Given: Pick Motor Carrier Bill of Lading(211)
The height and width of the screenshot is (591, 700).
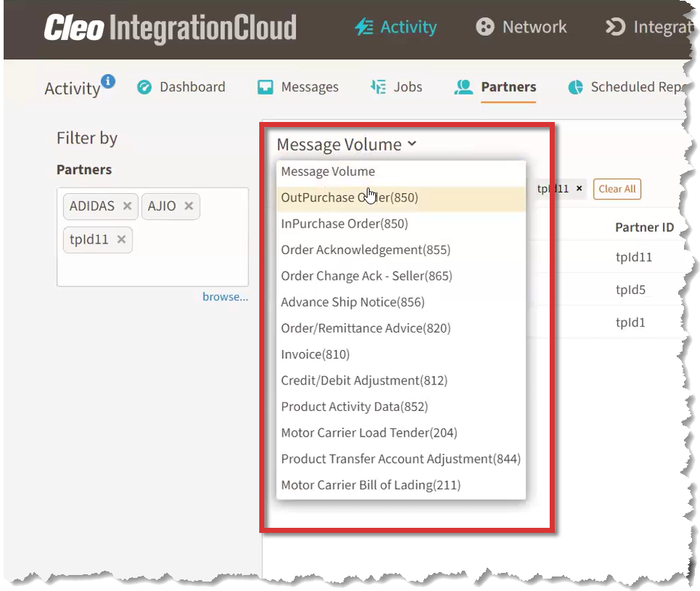Looking at the screenshot, I should [370, 485].
